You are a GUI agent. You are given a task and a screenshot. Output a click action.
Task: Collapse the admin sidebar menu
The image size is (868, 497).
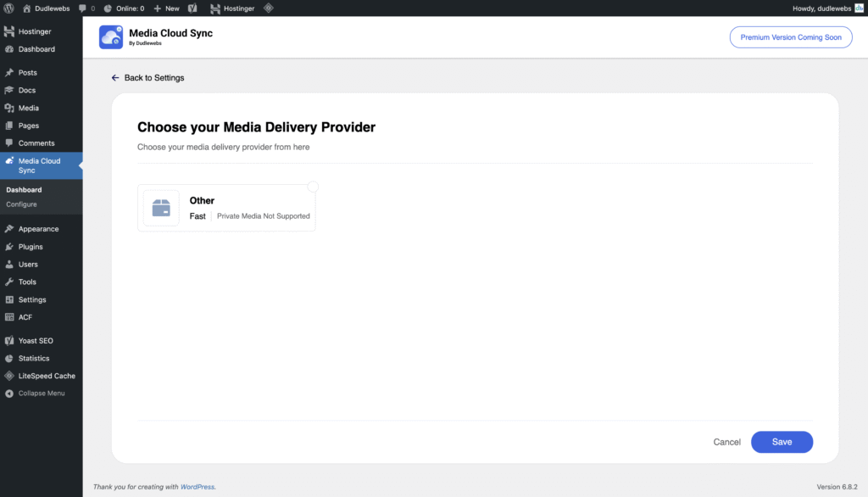point(42,394)
